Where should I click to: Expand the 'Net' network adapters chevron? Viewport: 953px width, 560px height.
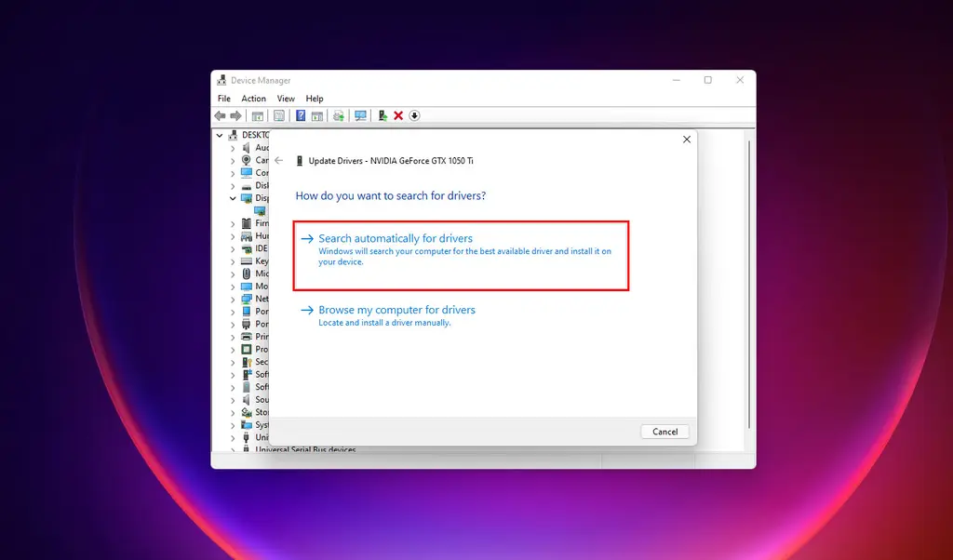click(x=233, y=299)
